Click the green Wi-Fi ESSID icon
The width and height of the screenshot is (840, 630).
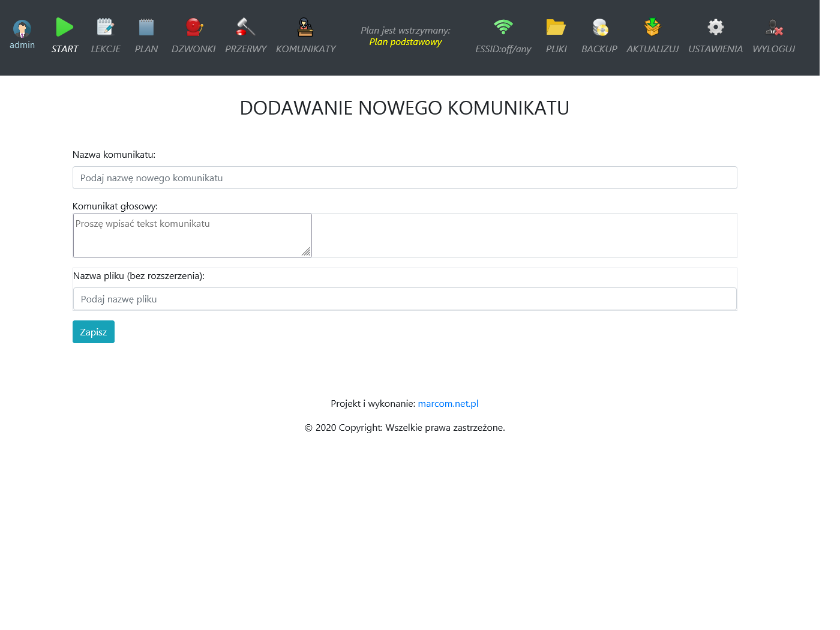click(503, 27)
